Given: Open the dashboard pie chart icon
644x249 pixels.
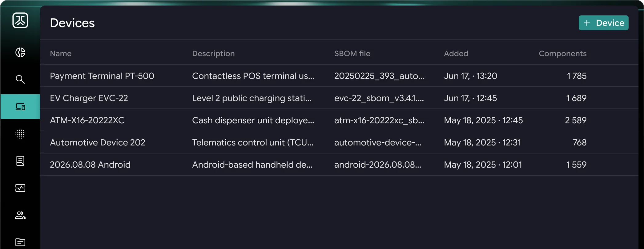Looking at the screenshot, I should [20, 52].
